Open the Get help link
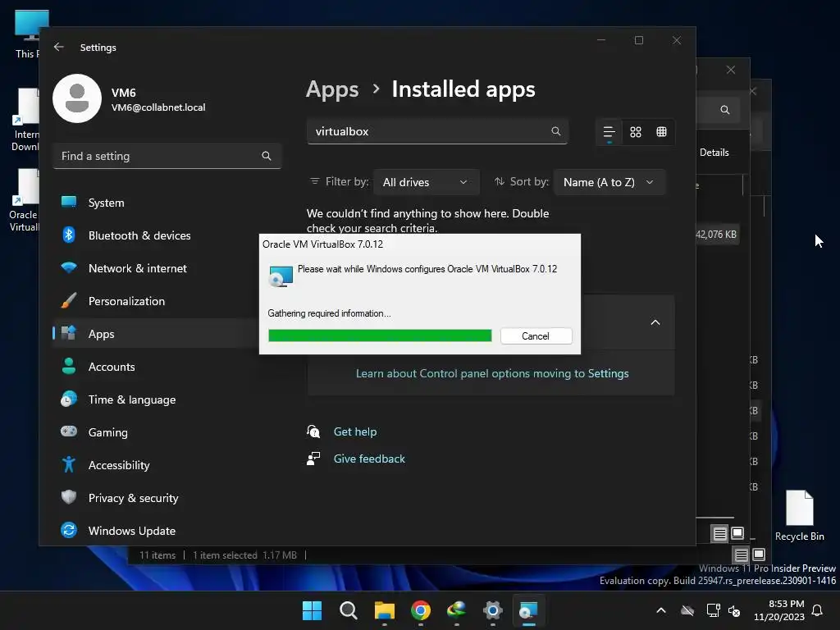The image size is (840, 630). pyautogui.click(x=354, y=431)
